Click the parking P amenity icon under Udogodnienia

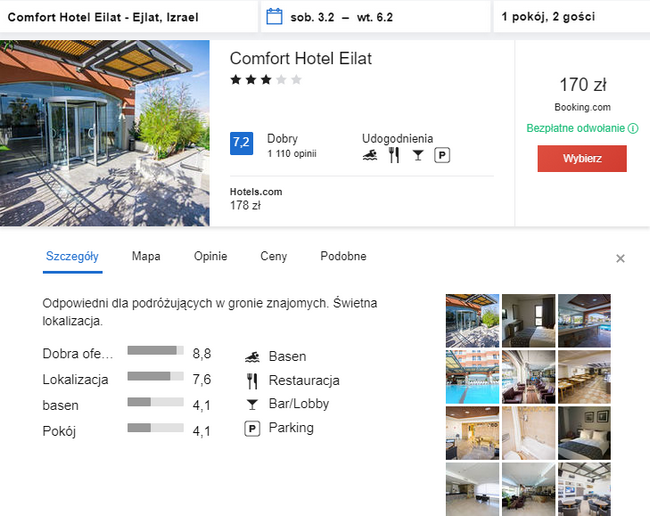[442, 155]
